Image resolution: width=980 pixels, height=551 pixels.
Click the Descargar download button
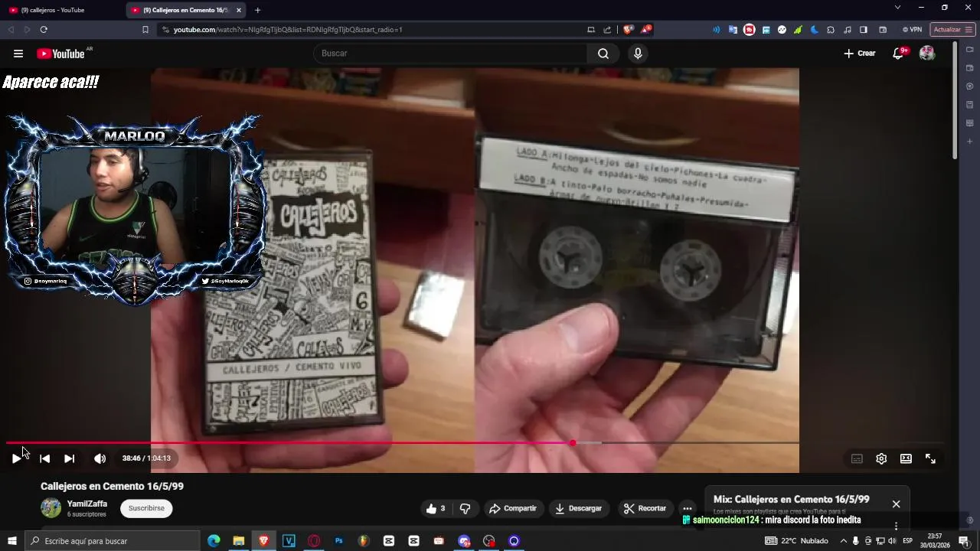point(578,508)
